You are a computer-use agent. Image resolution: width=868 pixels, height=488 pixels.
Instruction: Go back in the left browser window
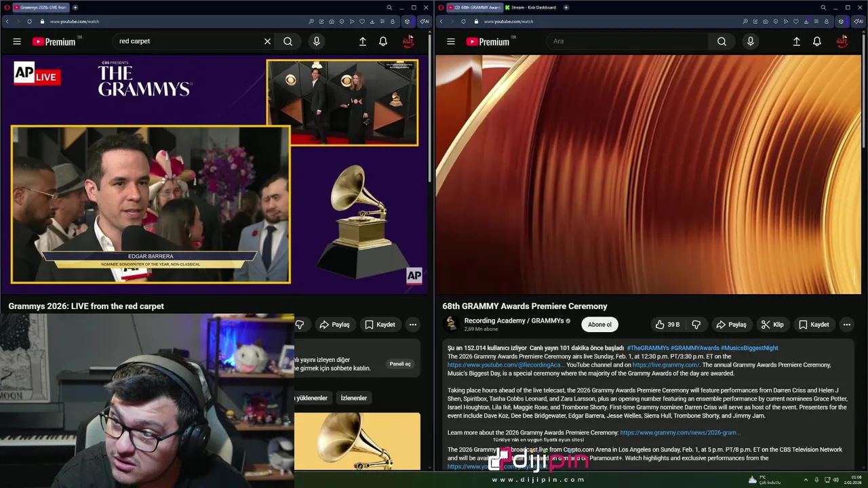pyautogui.click(x=7, y=21)
